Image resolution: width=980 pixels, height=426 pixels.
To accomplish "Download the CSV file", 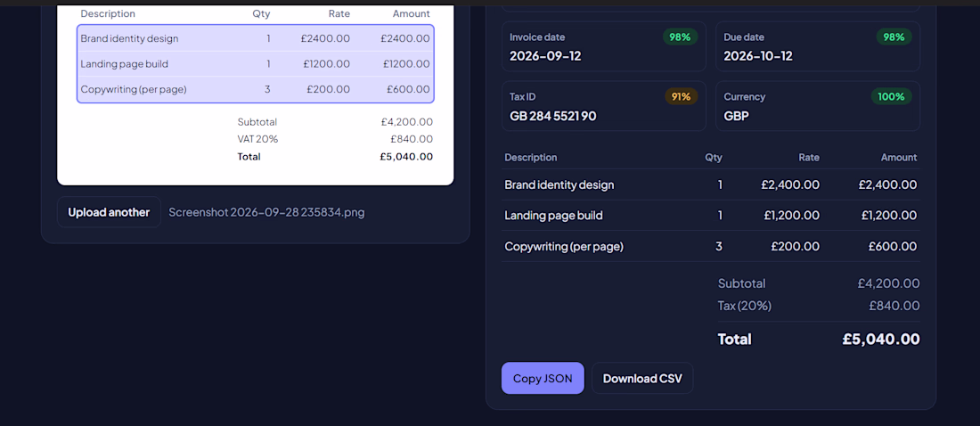I will click(x=642, y=378).
